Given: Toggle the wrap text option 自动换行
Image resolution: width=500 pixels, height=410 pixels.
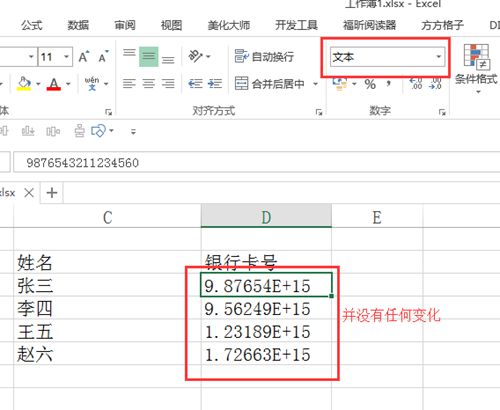Looking at the screenshot, I should tap(264, 57).
